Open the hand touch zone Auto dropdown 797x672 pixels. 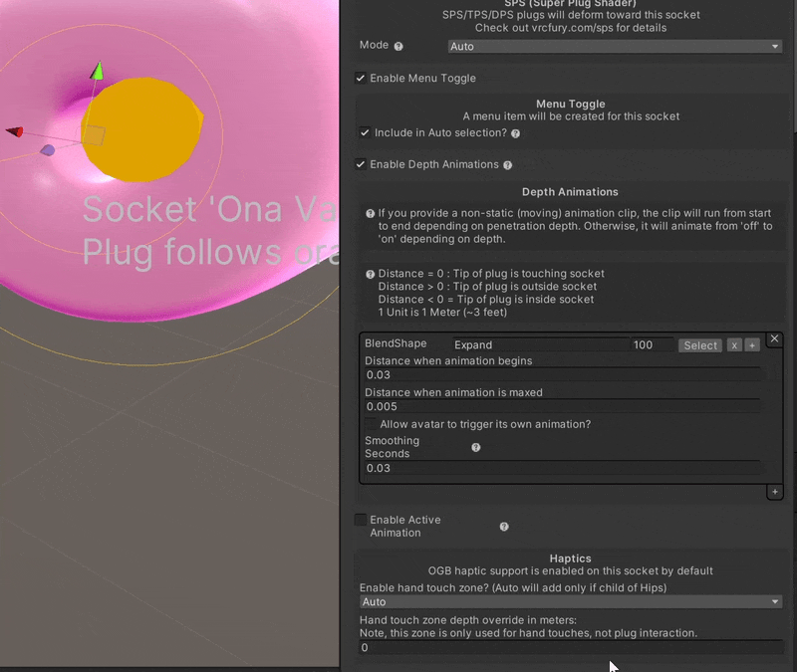coord(571,601)
